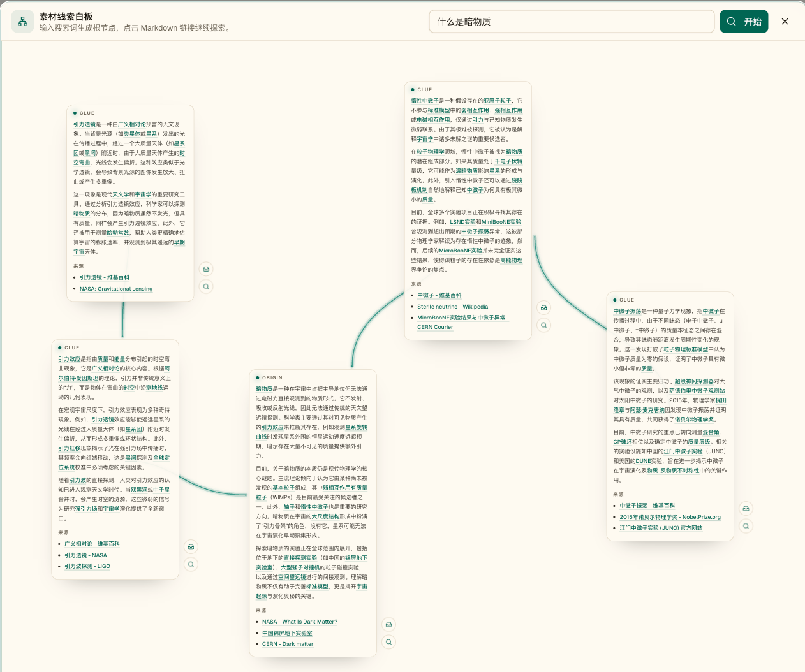Viewport: 805px width, 672px height.
Task: Click the inbox icon next to the 惰性中微子 card
Action: pos(543,307)
